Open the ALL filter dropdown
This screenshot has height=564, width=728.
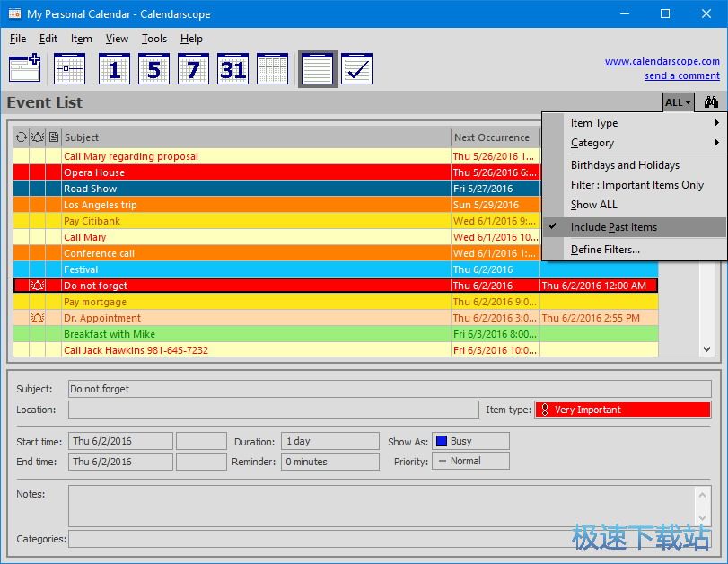pos(678,102)
